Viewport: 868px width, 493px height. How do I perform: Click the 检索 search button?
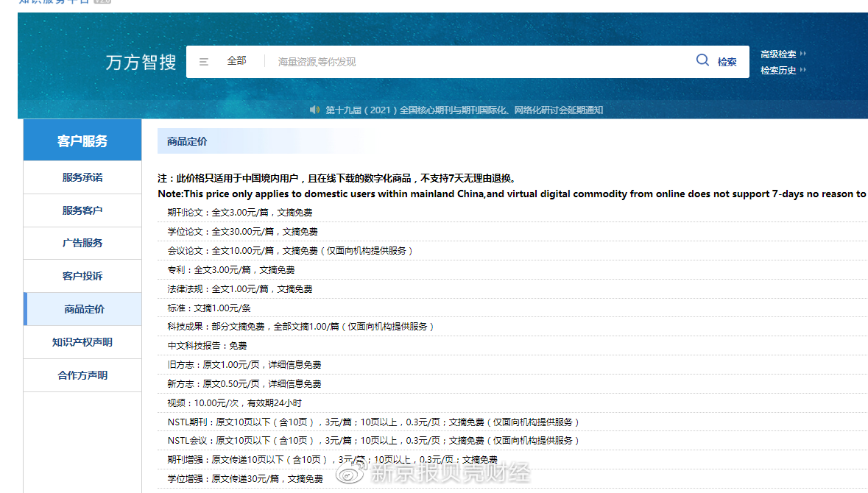click(727, 62)
